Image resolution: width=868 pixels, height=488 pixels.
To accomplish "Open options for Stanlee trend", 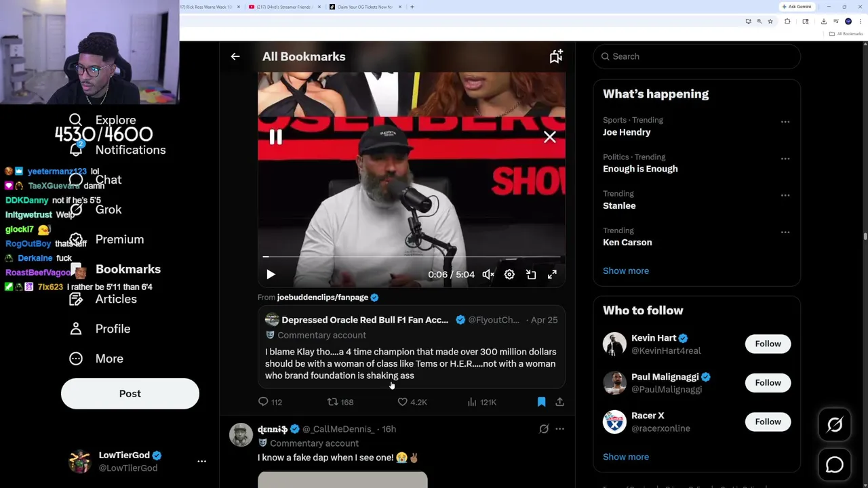I will pos(785,195).
